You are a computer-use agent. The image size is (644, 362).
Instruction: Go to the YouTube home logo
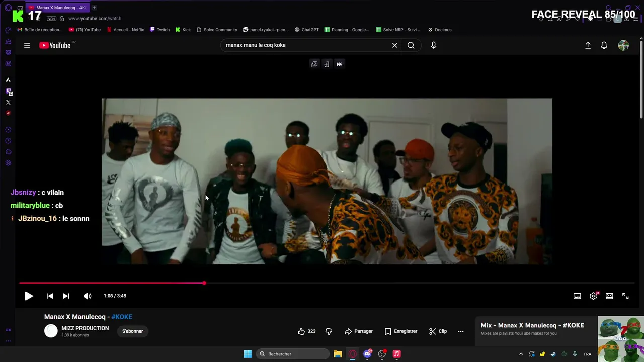point(55,45)
